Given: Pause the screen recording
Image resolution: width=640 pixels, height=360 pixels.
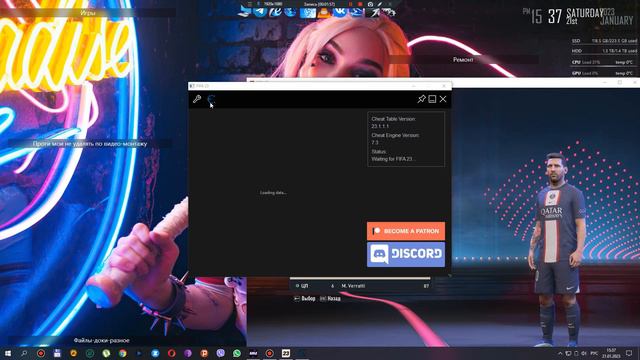Looking at the screenshot, I should tap(350, 4).
